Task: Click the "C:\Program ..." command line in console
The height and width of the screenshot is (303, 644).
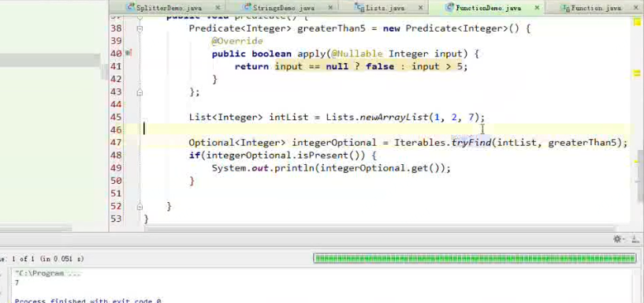Action: pyautogui.click(x=48, y=273)
